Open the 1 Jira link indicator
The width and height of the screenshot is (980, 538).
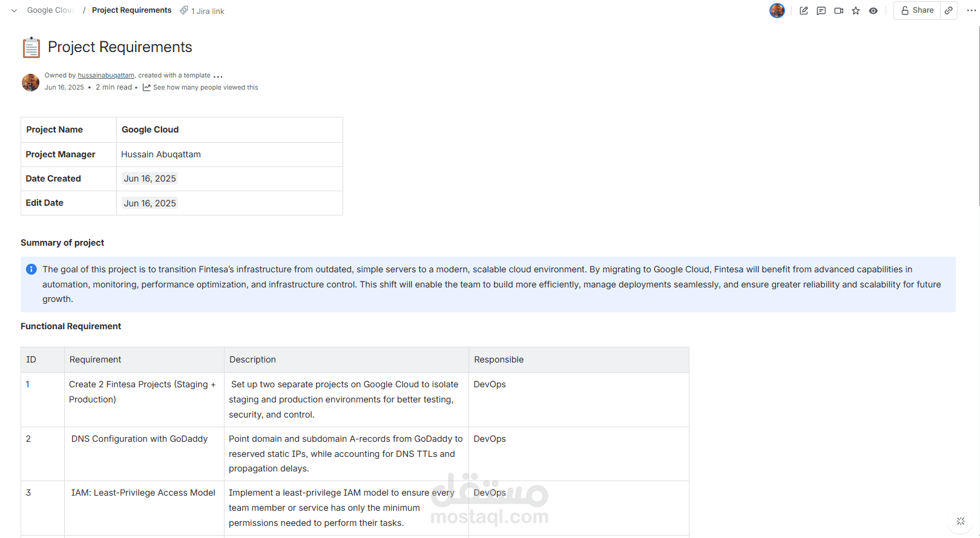202,11
